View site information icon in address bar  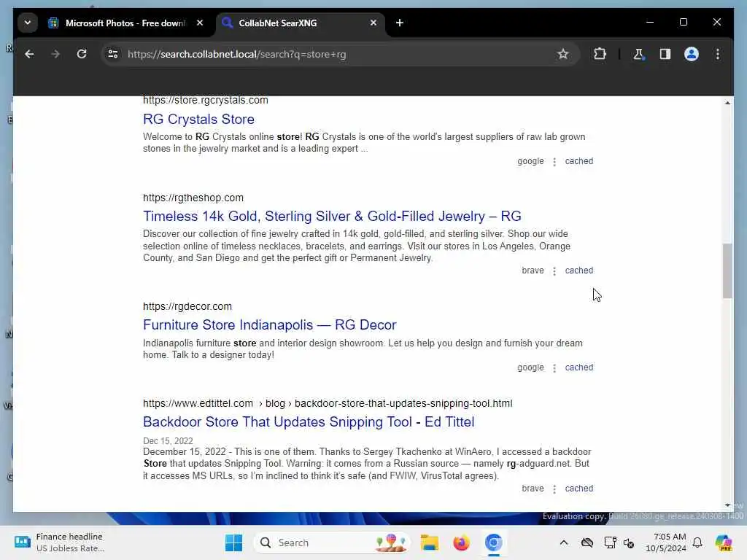[113, 54]
